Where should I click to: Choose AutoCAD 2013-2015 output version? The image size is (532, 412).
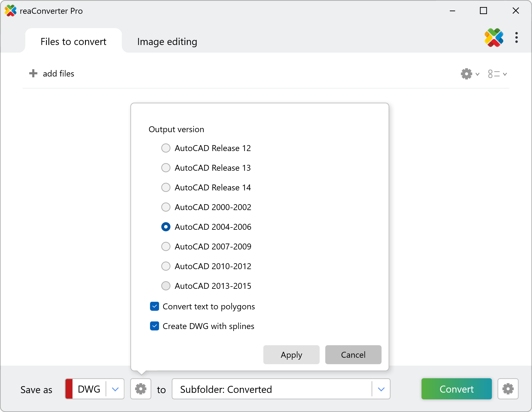(x=166, y=286)
